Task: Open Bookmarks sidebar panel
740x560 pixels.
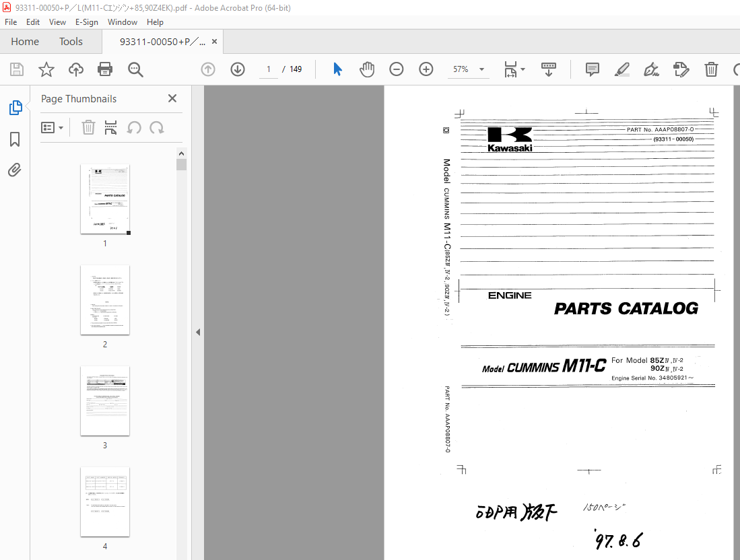Action: coord(15,139)
